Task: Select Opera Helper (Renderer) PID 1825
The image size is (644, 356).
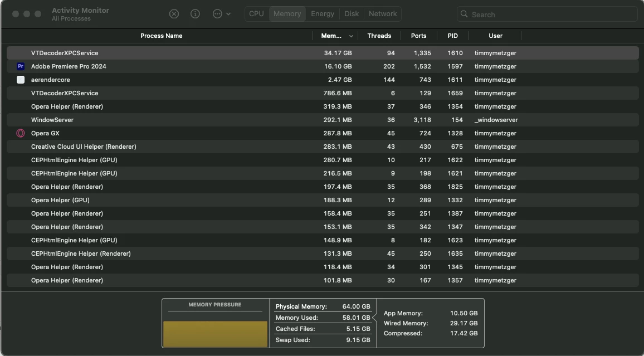Action: [x=323, y=187]
